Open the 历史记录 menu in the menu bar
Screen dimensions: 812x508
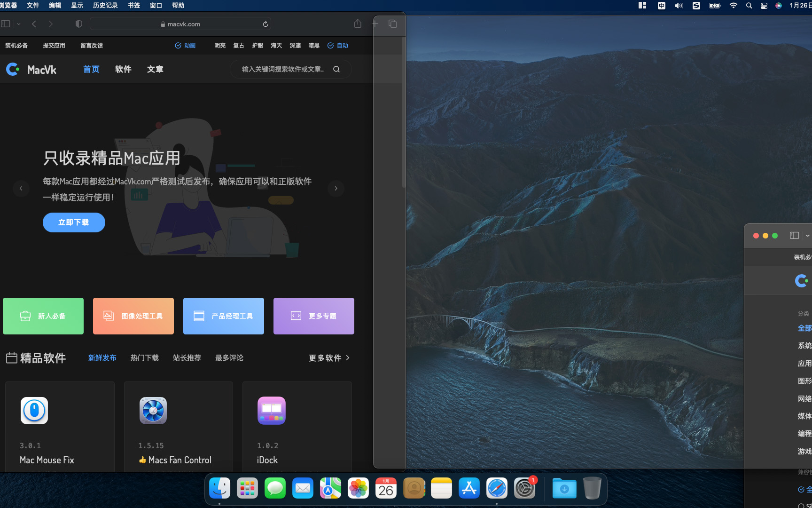pyautogui.click(x=105, y=5)
